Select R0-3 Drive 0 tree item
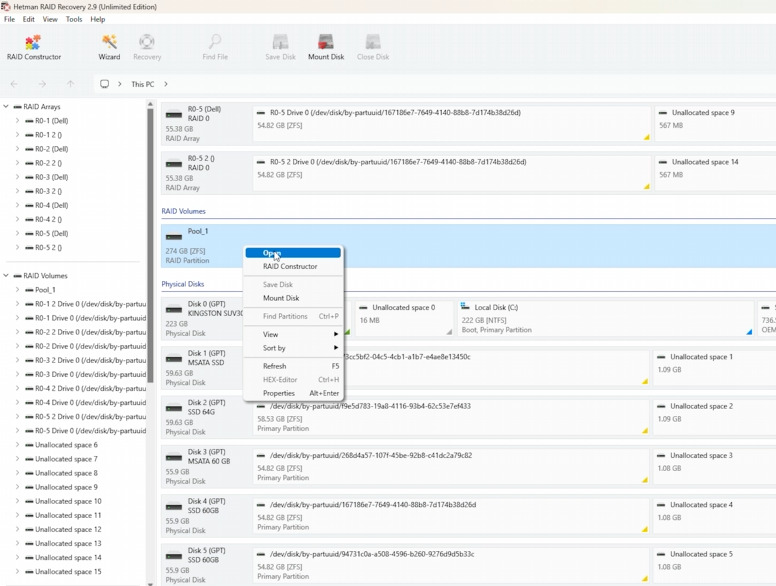 coord(91,374)
